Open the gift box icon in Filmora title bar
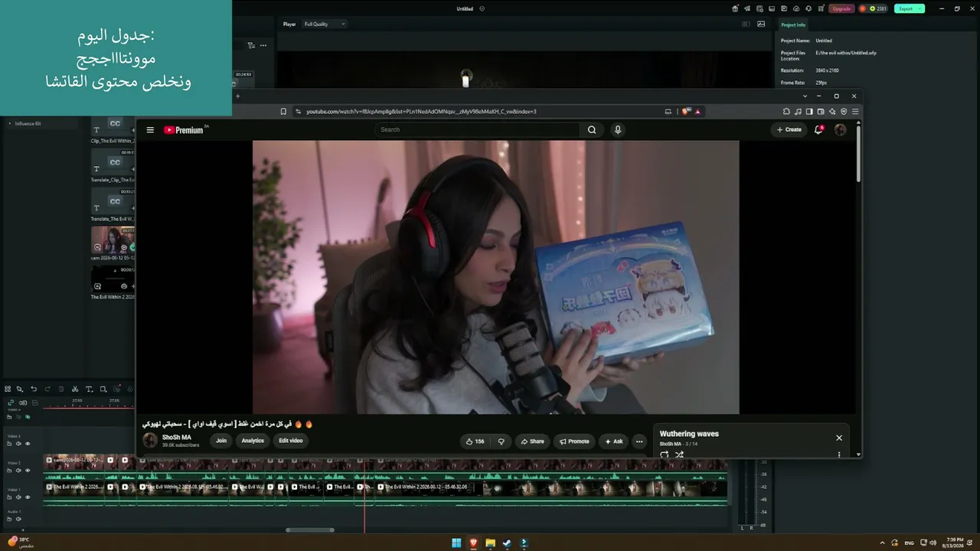 click(735, 8)
